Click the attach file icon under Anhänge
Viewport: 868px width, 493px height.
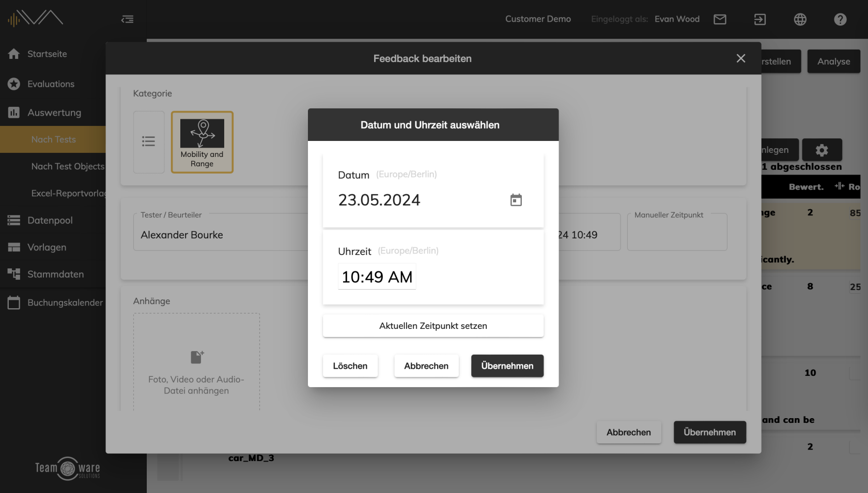[x=197, y=357]
